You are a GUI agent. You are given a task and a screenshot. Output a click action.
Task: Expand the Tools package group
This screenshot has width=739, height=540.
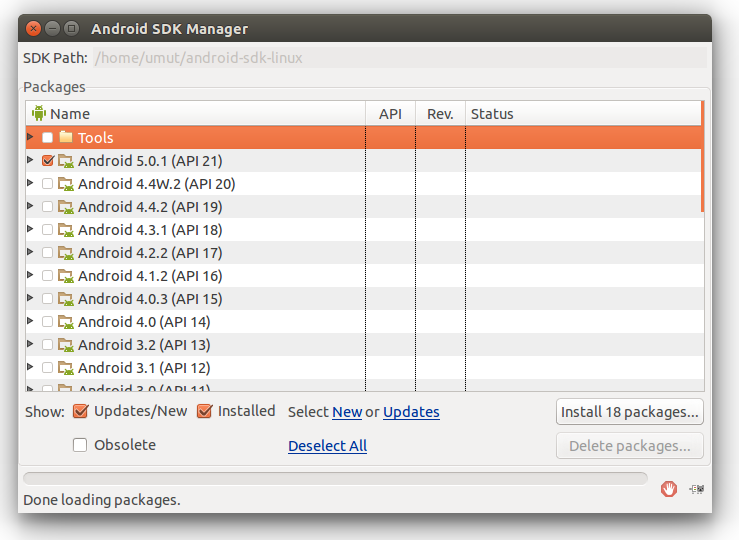click(x=31, y=137)
